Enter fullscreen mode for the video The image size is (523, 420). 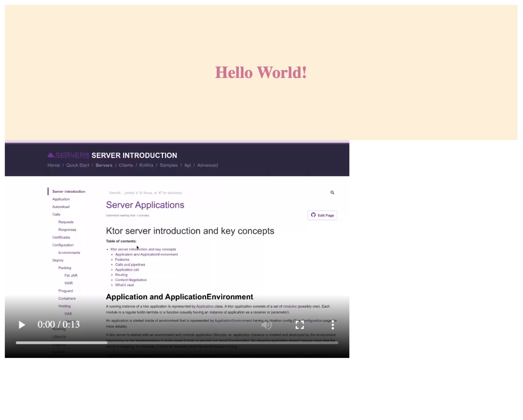(x=300, y=325)
